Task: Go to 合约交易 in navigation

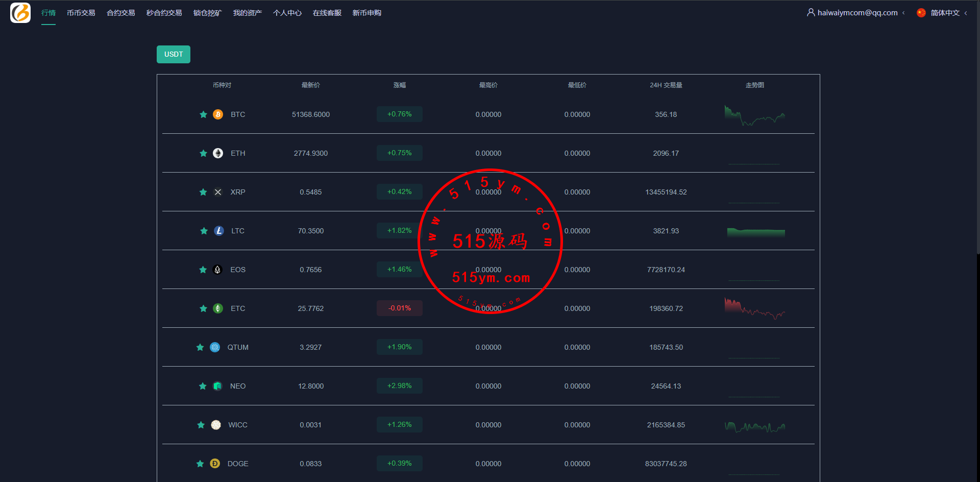Action: click(120, 13)
